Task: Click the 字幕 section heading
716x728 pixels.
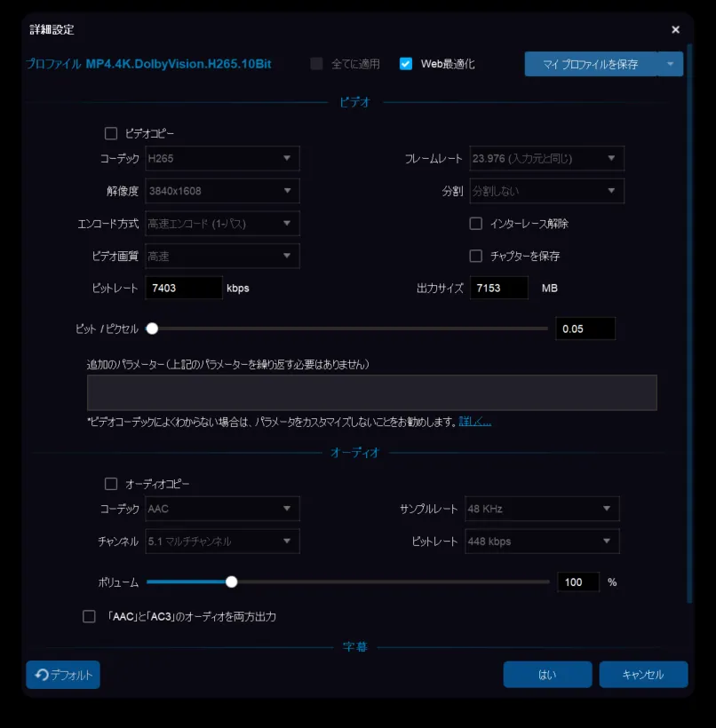Action: [x=355, y=646]
